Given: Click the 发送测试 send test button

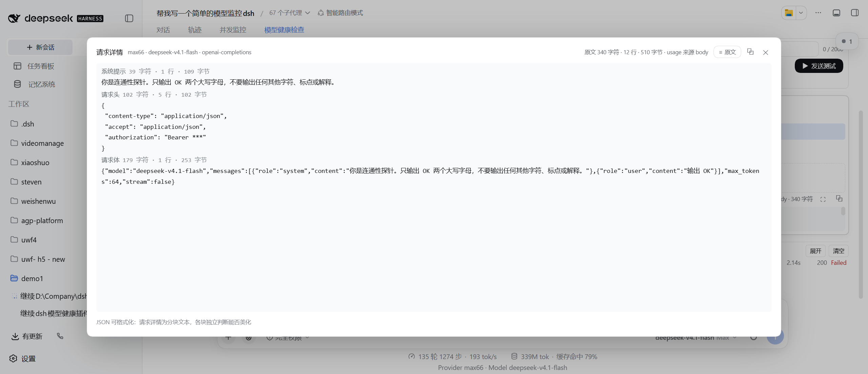Looking at the screenshot, I should 819,66.
